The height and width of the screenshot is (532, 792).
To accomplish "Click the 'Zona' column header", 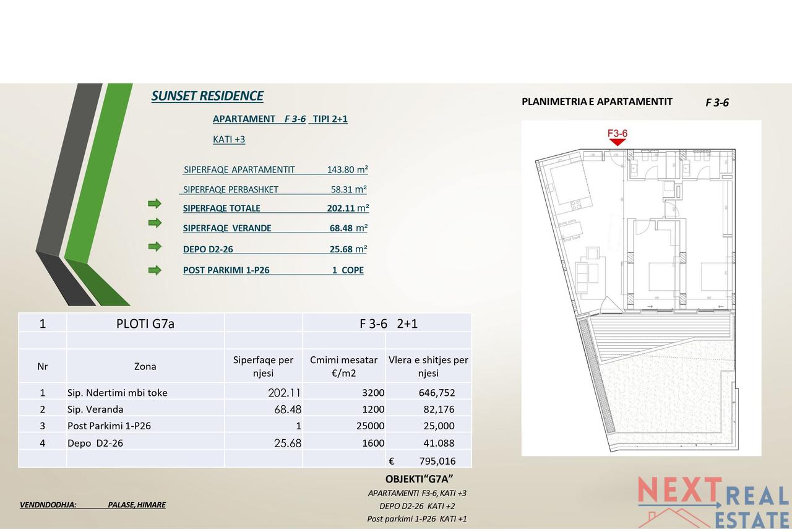I will point(145,366).
